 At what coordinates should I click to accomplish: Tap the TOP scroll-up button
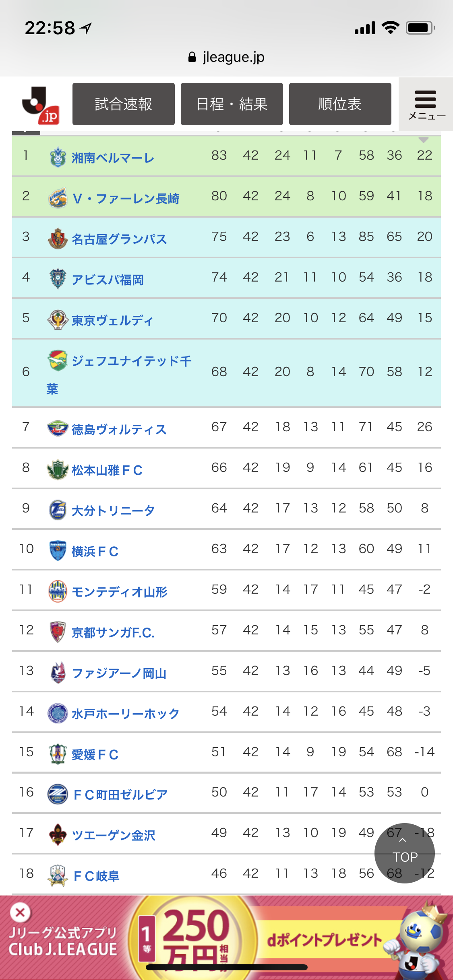tap(405, 853)
